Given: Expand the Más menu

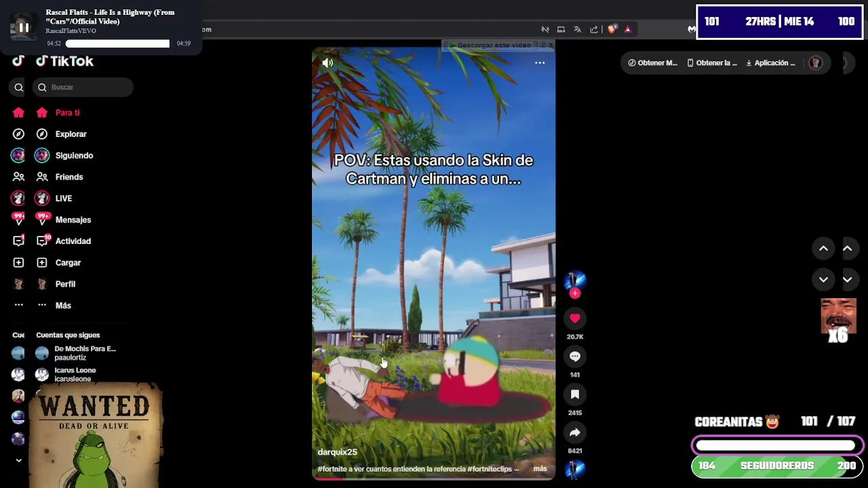Looking at the screenshot, I should (x=63, y=306).
